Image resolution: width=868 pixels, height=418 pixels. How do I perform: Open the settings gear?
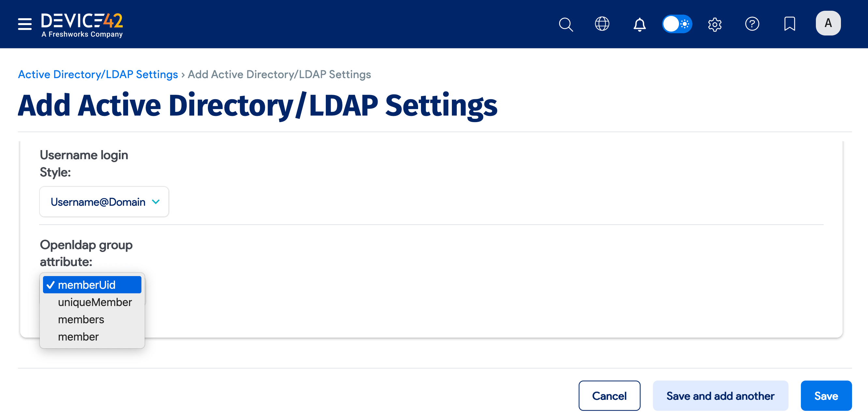pyautogui.click(x=715, y=24)
